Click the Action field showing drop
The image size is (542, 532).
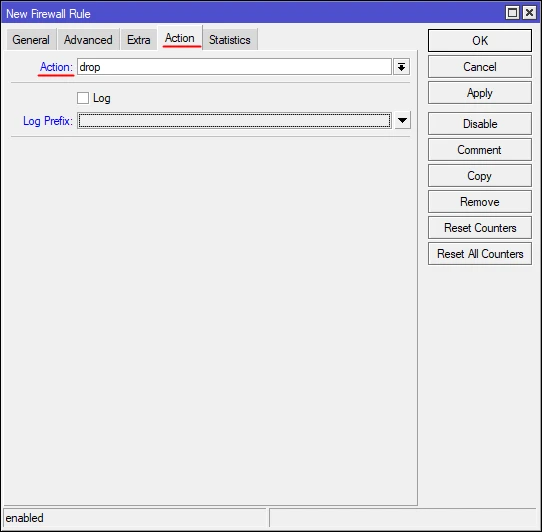234,67
